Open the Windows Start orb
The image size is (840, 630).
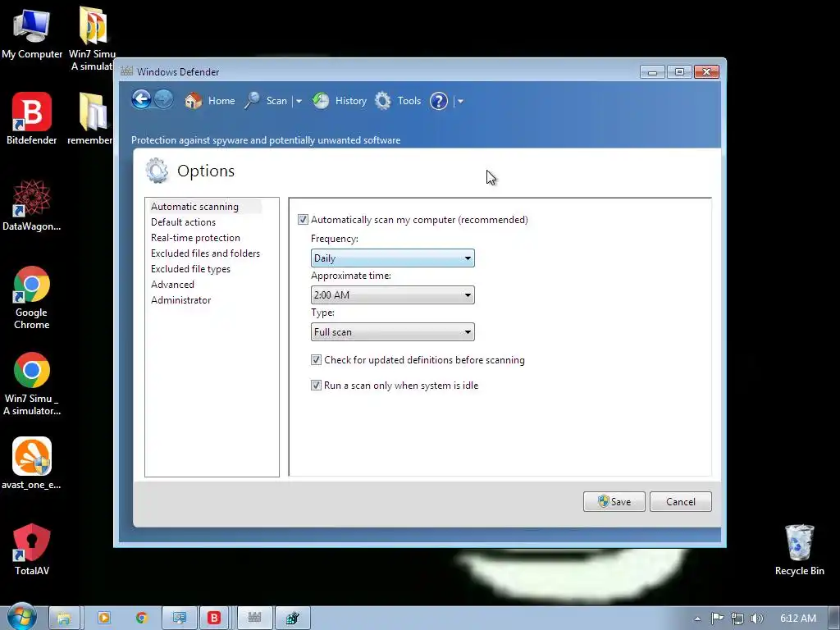[x=22, y=617]
